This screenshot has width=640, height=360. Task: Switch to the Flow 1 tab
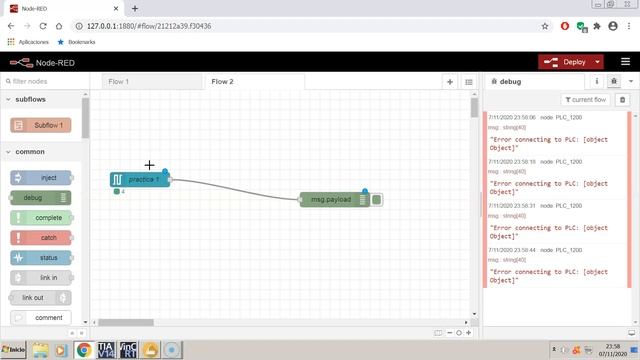click(x=151, y=82)
